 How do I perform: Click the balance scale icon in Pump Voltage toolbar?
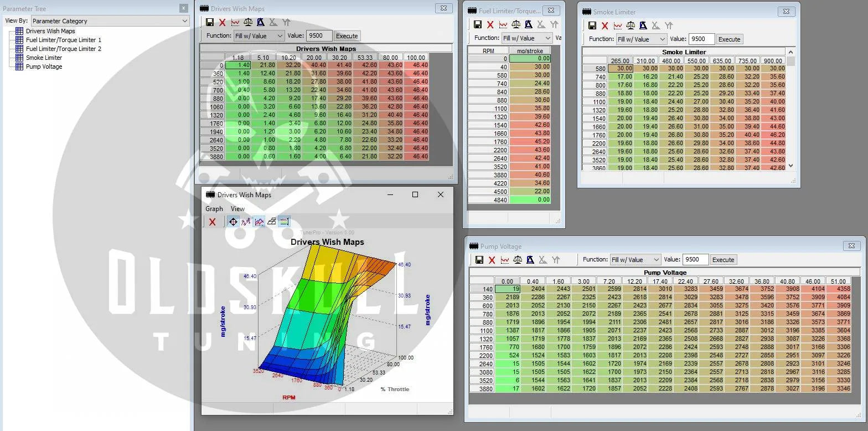tap(518, 260)
